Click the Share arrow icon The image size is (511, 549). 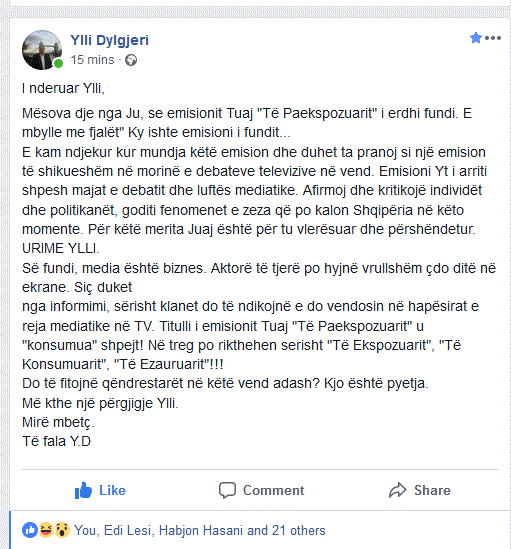(398, 490)
